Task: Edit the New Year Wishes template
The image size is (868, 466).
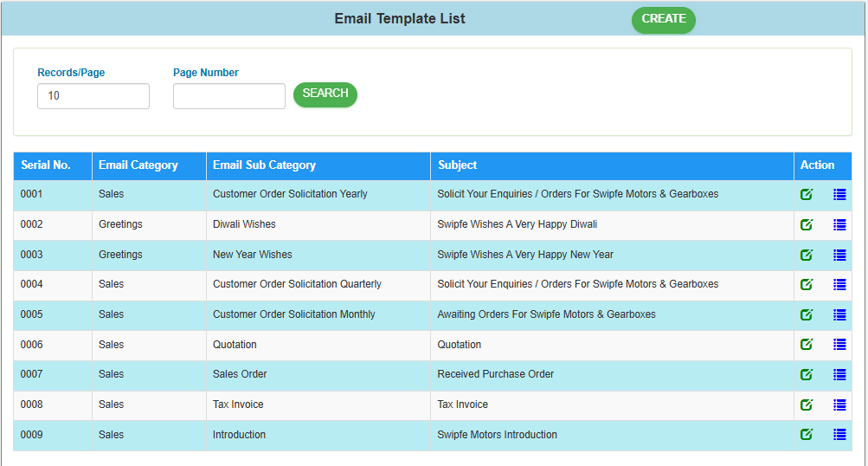Action: pos(807,255)
